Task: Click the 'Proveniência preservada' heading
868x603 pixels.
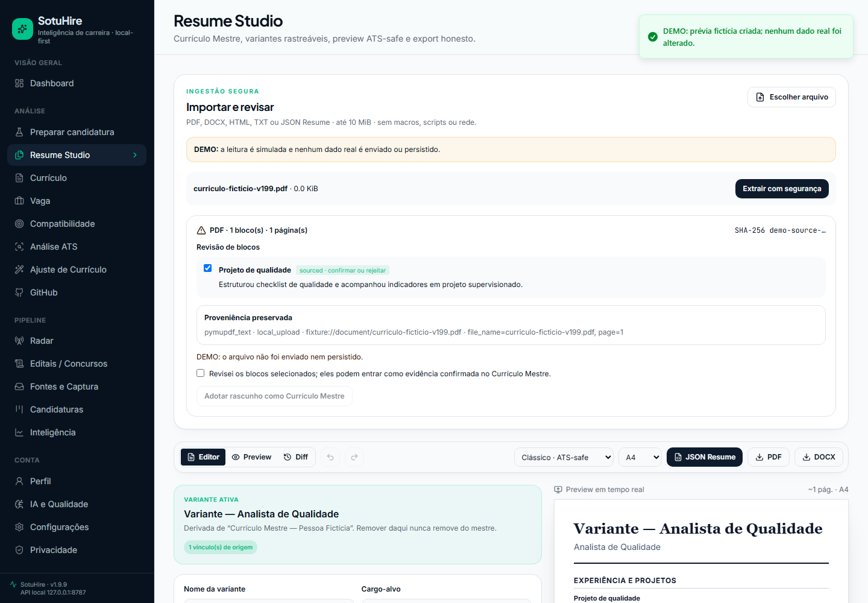Action: pyautogui.click(x=248, y=318)
